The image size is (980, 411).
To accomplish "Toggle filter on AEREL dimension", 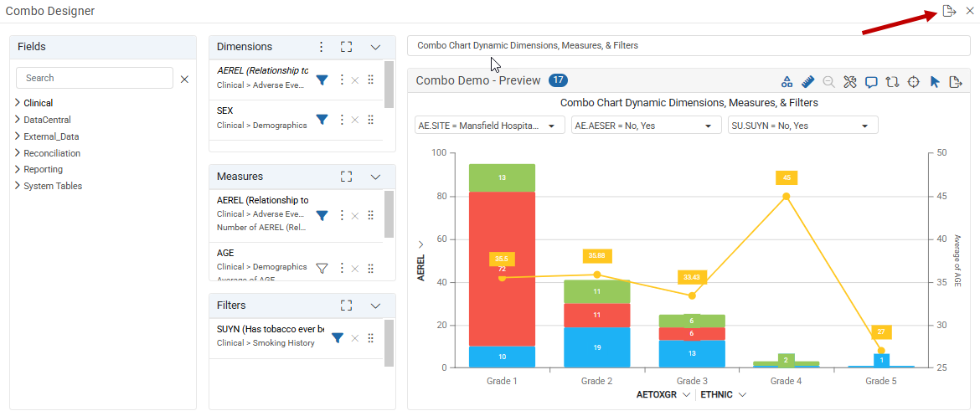I will click(322, 80).
